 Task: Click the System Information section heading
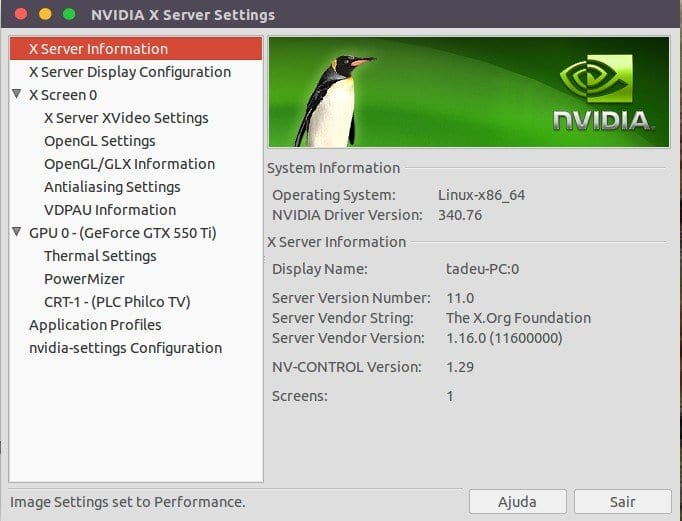point(333,168)
